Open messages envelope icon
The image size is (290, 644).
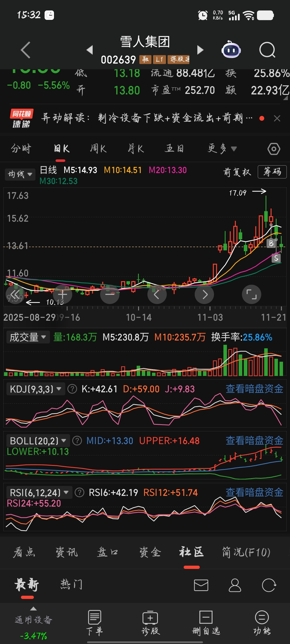201,585
